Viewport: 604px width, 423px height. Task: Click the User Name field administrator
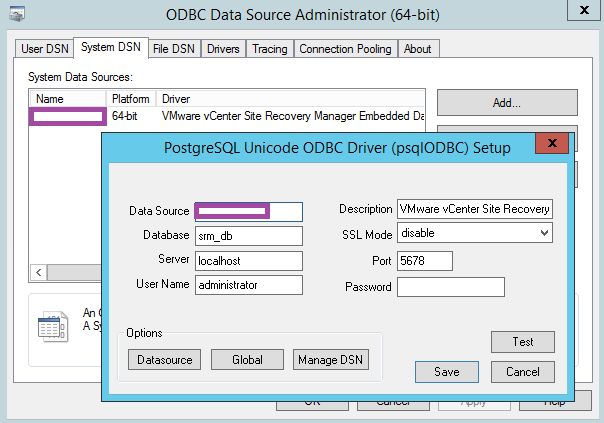pyautogui.click(x=249, y=285)
